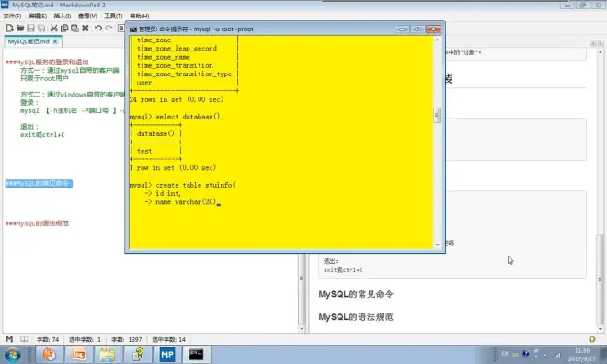Click the exit或ctrl+C line in editor
607x364 pixels.
(42, 134)
